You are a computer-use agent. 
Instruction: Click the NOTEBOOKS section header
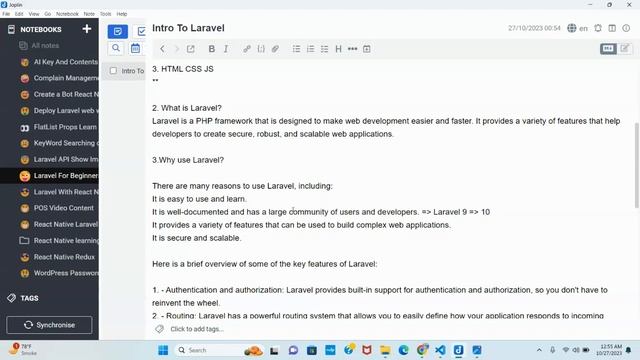(41, 29)
